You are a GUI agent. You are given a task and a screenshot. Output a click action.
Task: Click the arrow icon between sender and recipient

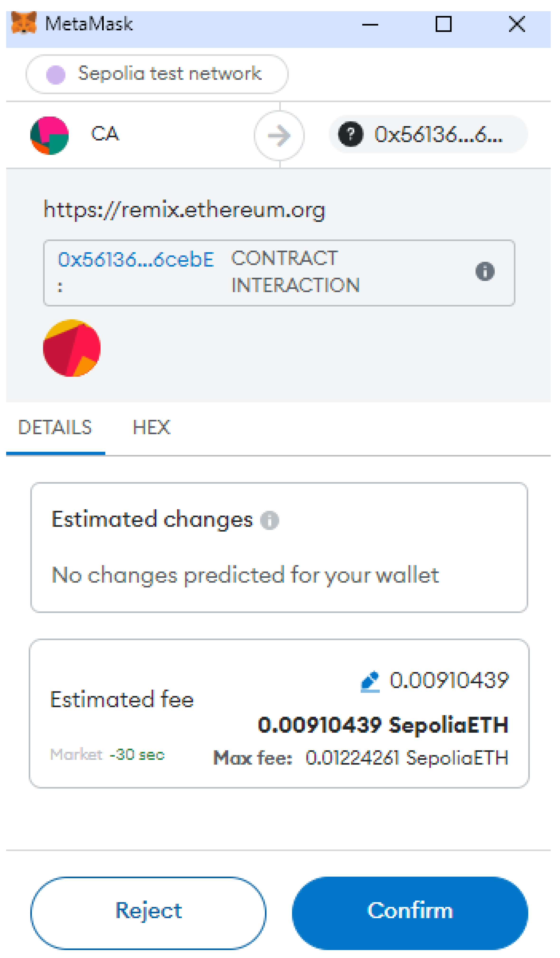[x=279, y=136]
